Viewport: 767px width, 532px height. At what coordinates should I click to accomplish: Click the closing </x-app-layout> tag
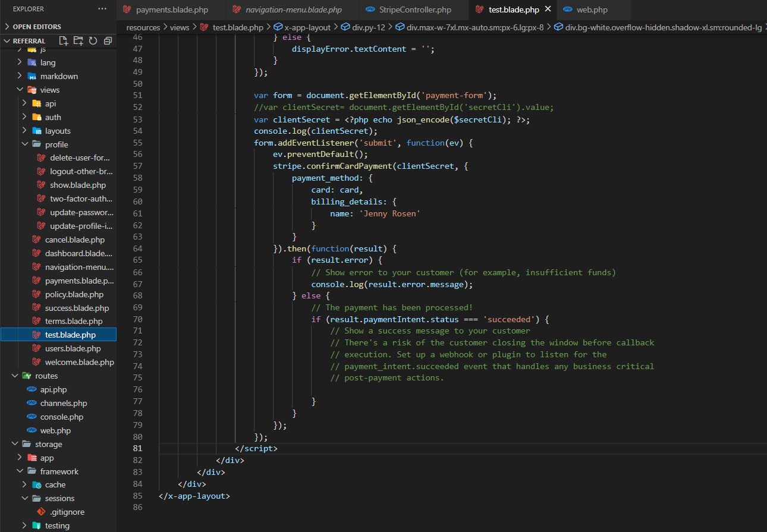tap(194, 495)
